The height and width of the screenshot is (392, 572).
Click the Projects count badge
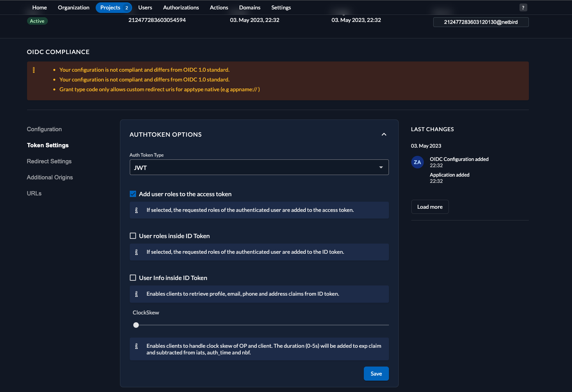pos(127,8)
